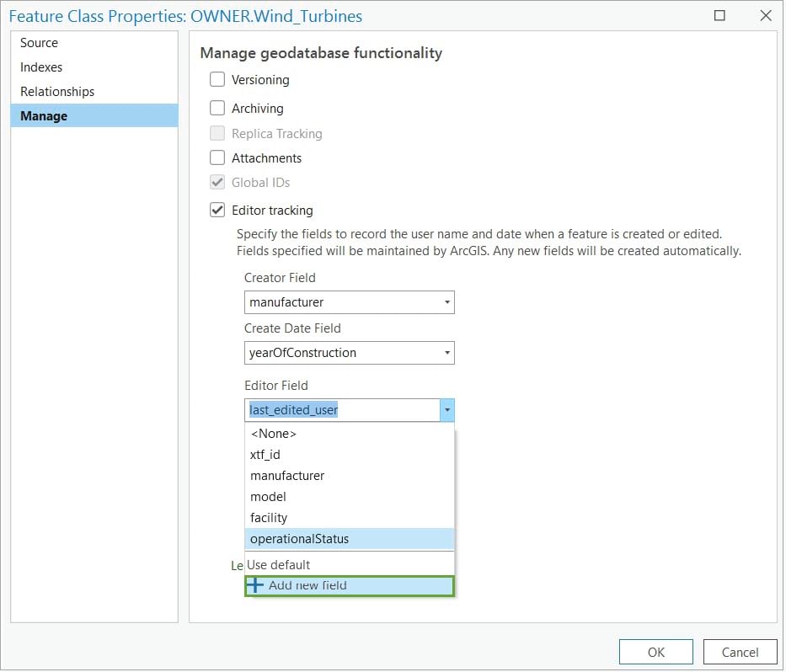Choose manufacturer in the field list

pos(286,475)
